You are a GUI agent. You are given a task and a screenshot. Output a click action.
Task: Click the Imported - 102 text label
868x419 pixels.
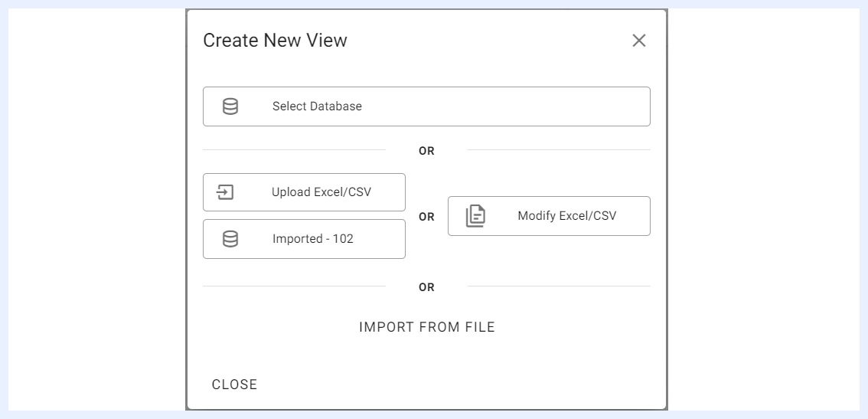click(x=313, y=239)
